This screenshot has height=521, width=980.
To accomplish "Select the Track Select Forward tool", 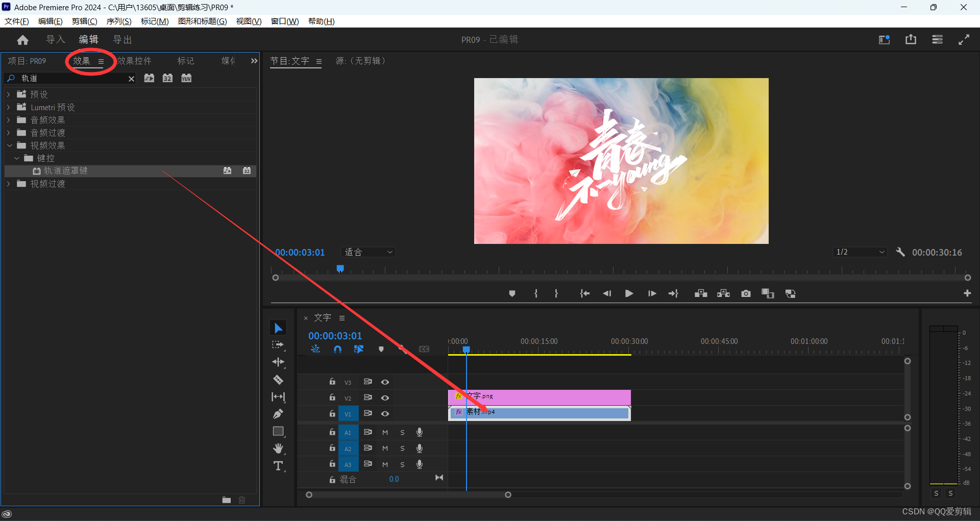I will (278, 345).
